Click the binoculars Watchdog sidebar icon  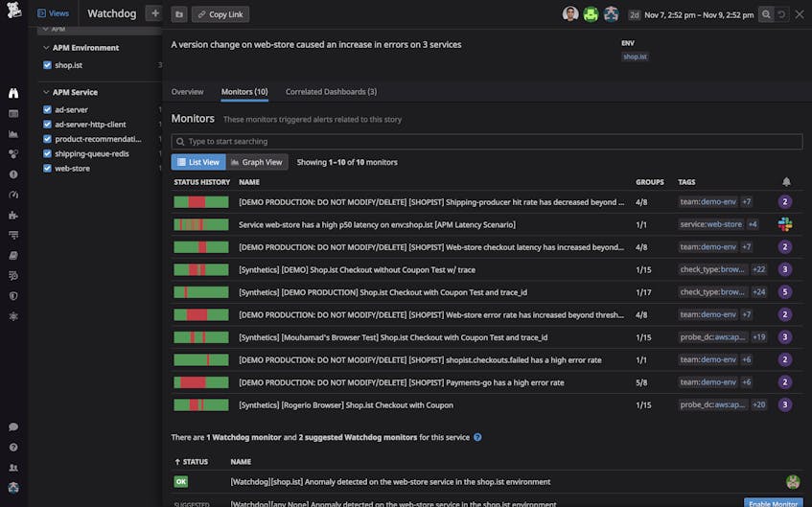13,93
